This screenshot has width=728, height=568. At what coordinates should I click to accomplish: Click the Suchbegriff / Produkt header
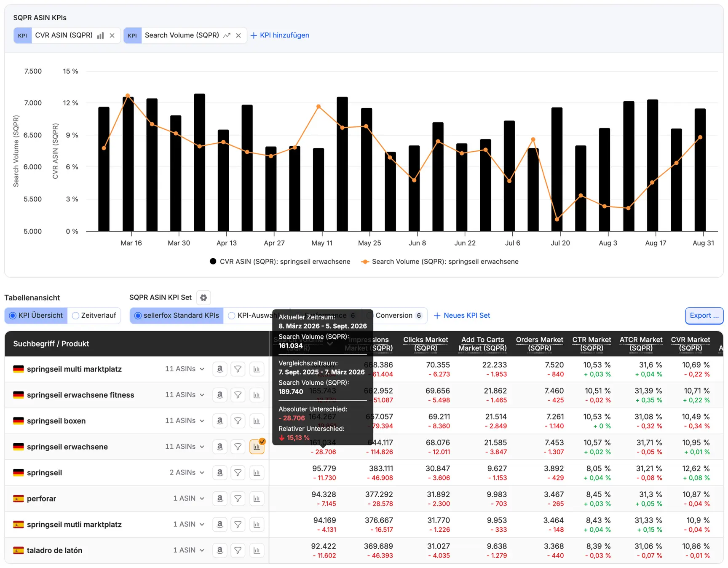pos(51,344)
